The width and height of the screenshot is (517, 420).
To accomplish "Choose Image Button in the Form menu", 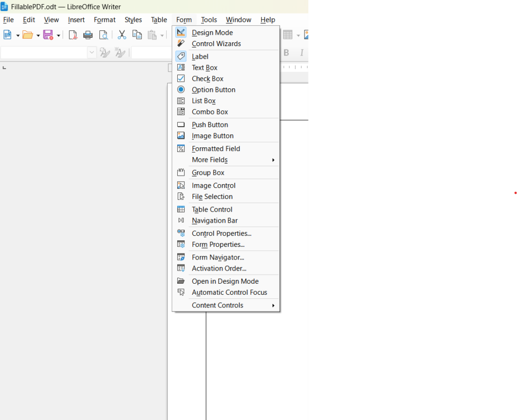I will [227, 136].
